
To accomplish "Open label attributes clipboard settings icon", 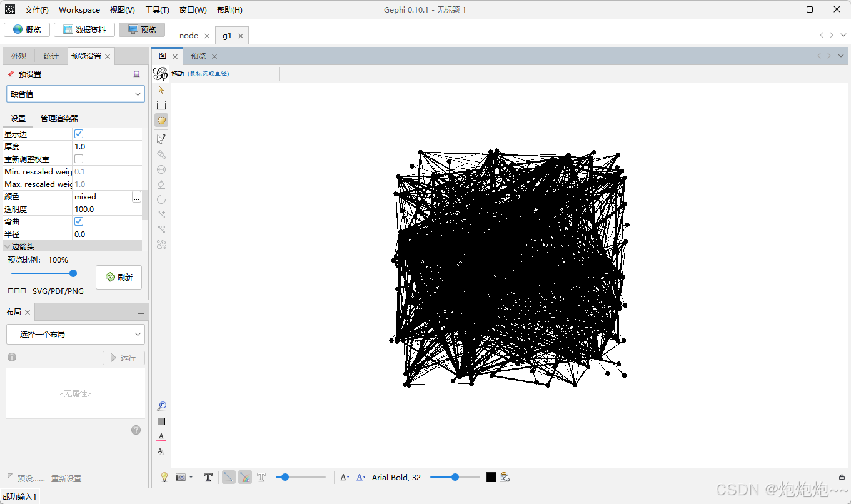I will [x=505, y=477].
